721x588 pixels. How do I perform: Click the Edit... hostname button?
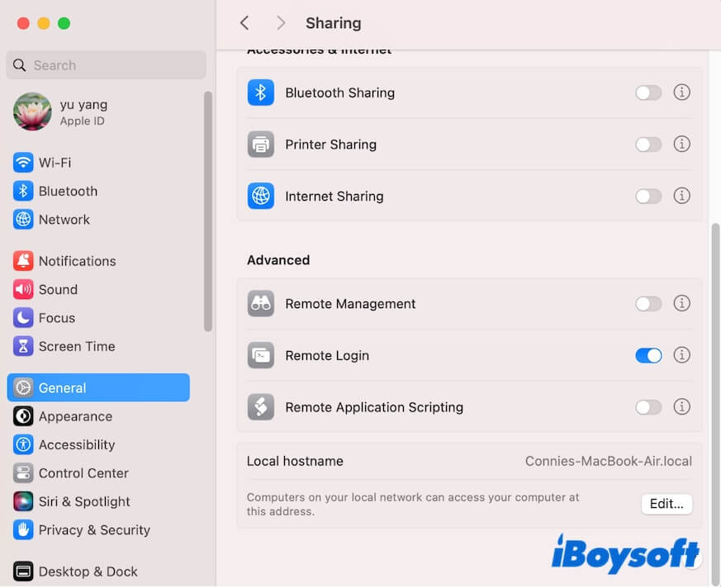click(666, 504)
